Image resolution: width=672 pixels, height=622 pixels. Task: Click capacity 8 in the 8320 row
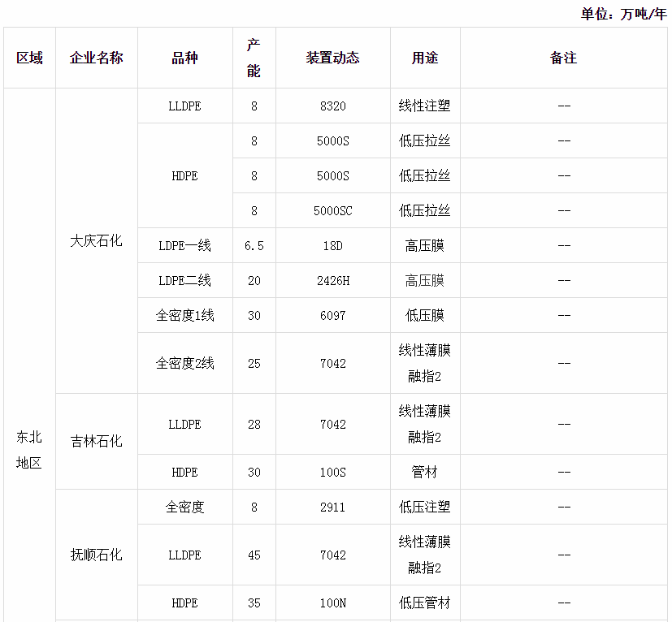[x=254, y=106]
